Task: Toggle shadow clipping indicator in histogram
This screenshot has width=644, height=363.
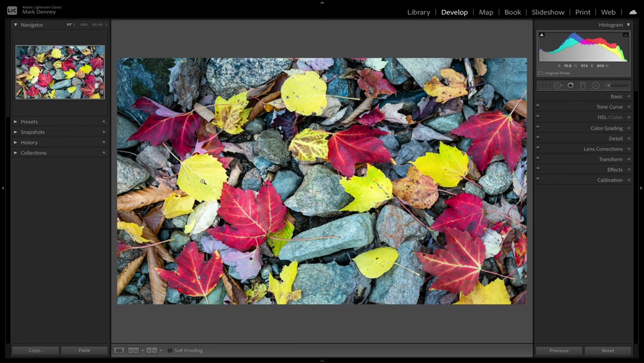Action: pos(541,35)
